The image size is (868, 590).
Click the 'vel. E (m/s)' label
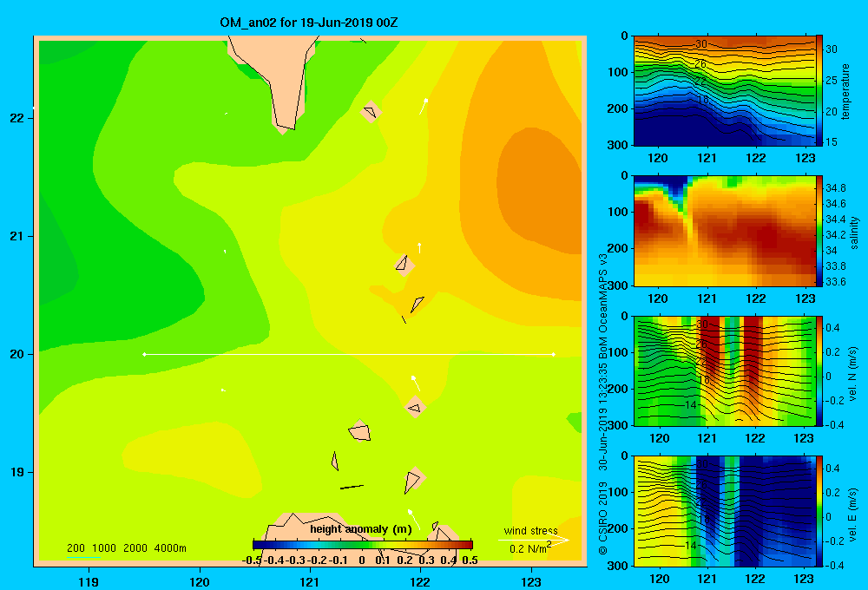pyautogui.click(x=853, y=515)
